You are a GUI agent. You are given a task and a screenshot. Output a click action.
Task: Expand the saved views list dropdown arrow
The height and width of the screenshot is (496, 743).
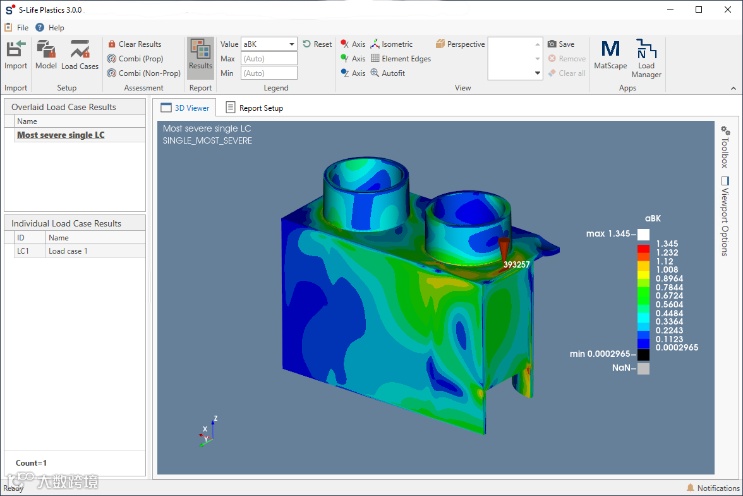tap(537, 73)
